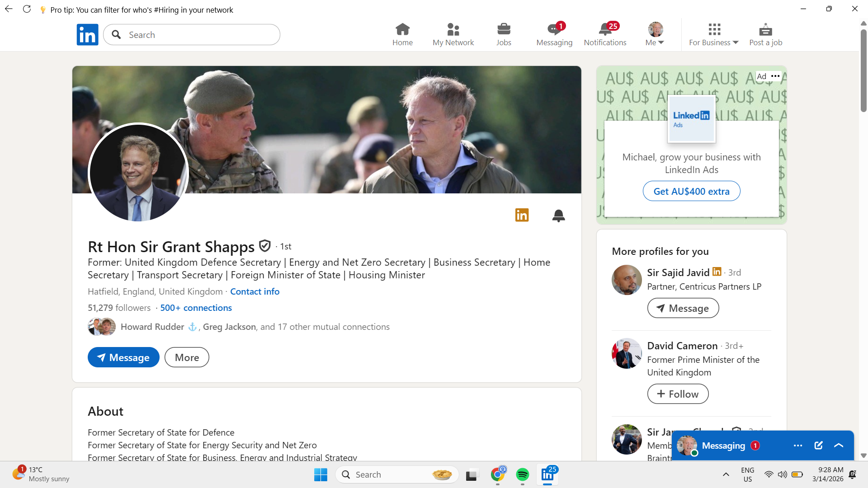This screenshot has width=868, height=488.
Task: Click the LinkedIn search input field
Action: pos(199,35)
